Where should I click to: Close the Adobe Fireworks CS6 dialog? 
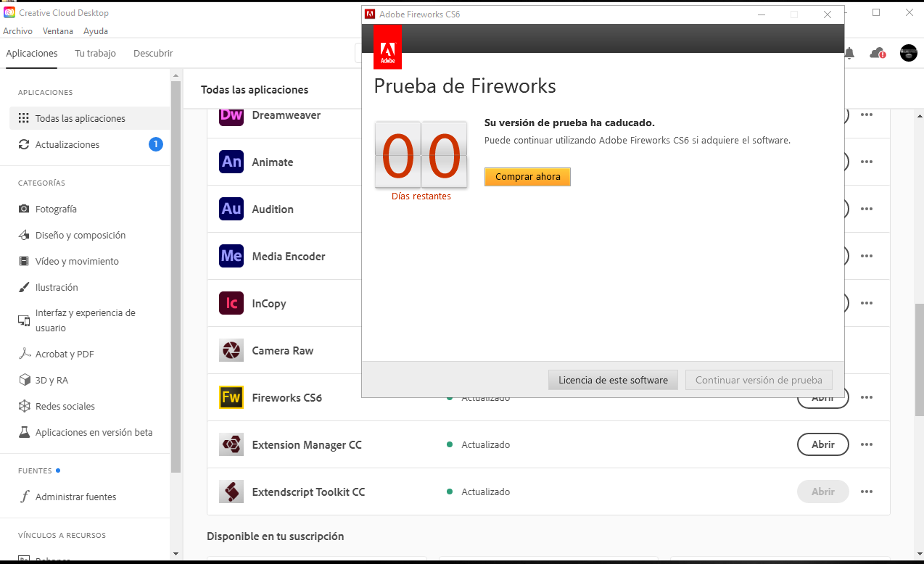click(828, 14)
